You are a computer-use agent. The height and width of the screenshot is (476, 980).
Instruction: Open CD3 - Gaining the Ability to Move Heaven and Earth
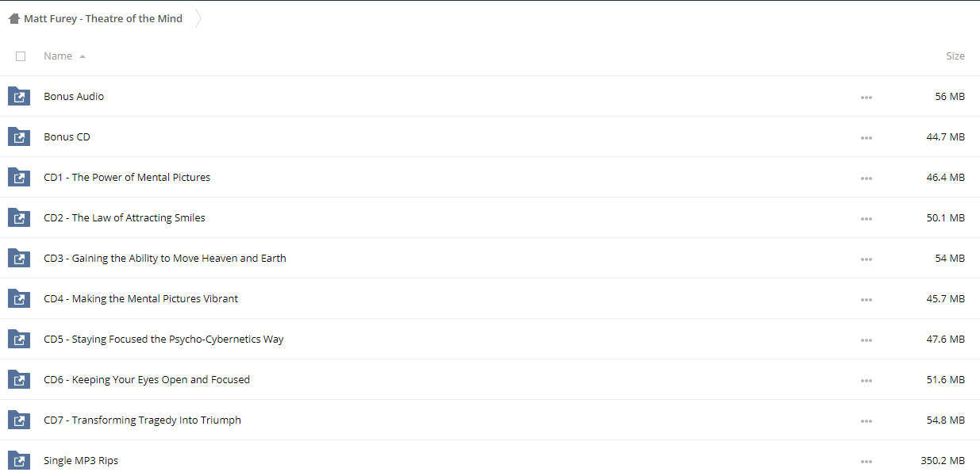coord(165,258)
